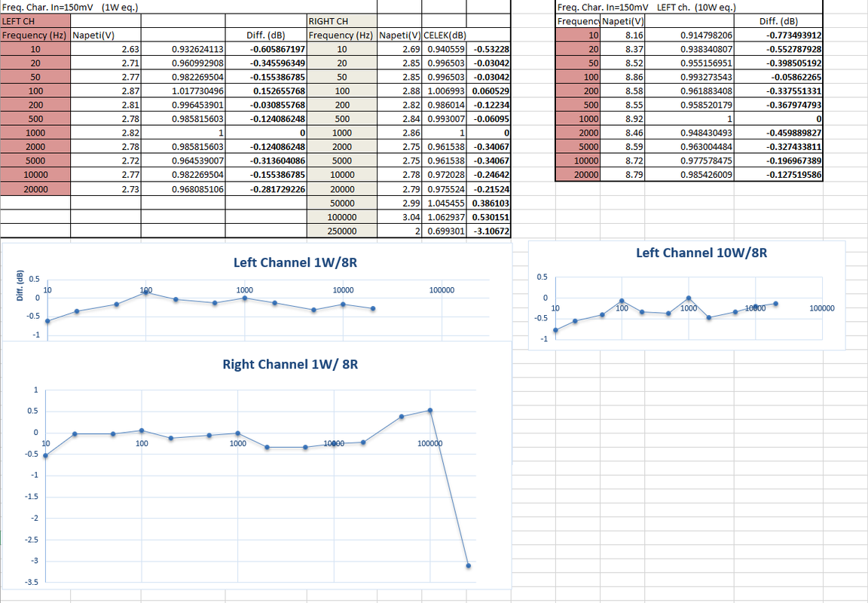868x603 pixels.
Task: Click the last data point of Right Channel chart
Action: 469,565
